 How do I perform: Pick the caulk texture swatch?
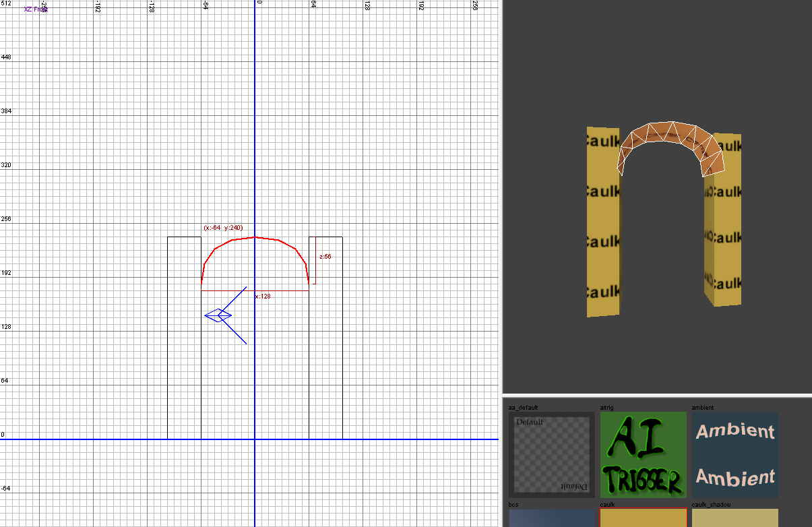tap(644, 518)
